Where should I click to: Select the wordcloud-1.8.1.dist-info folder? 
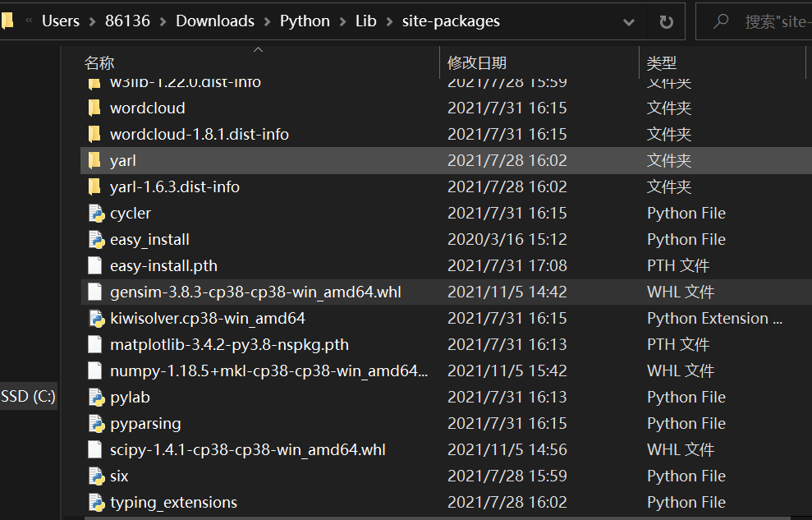(200, 135)
